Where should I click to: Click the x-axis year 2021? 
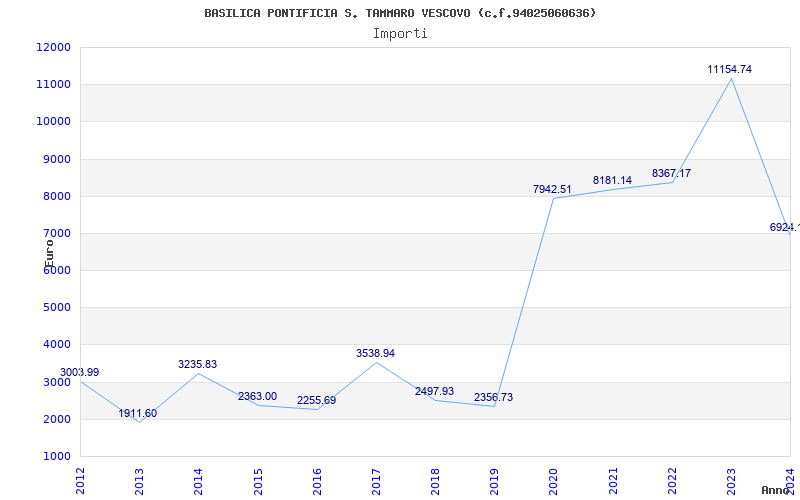click(x=613, y=482)
